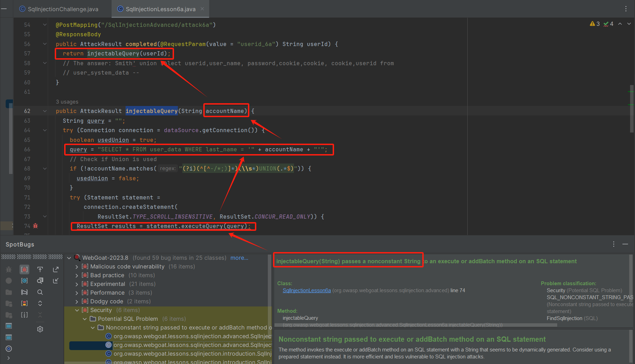Toggle scroll-to-source arrow icon
635x364 pixels.
point(40,270)
